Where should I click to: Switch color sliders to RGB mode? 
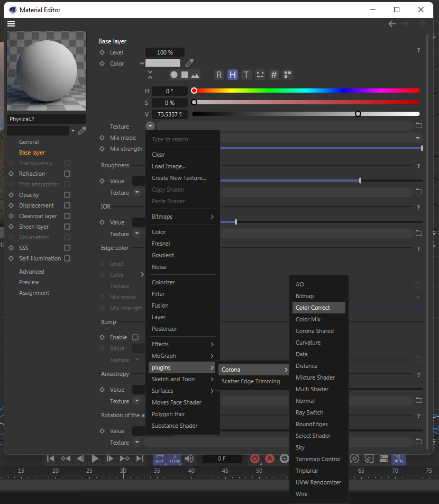219,75
